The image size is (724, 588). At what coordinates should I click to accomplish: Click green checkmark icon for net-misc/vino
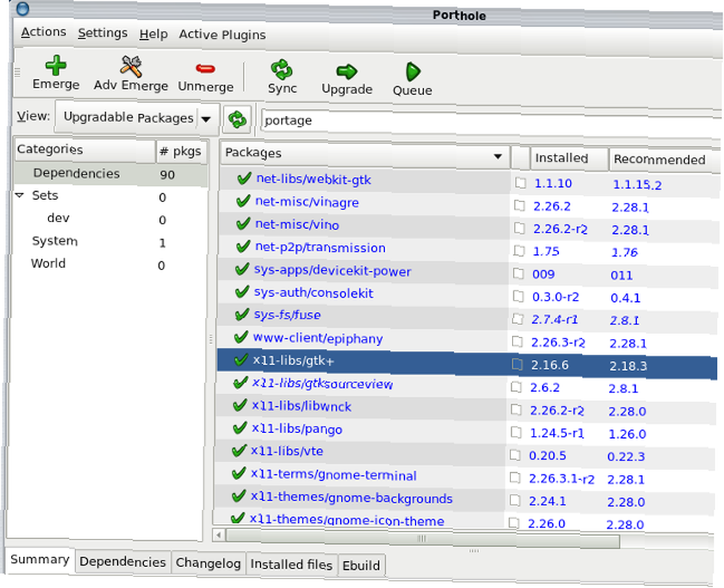243,224
